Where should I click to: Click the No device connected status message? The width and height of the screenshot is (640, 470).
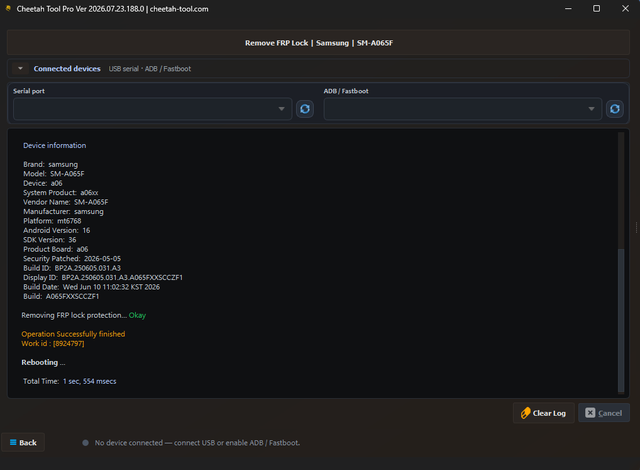tap(197, 443)
